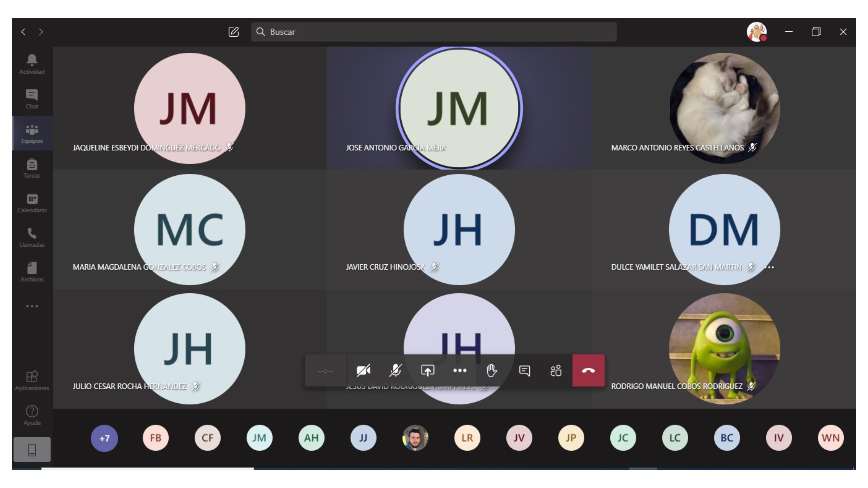The height and width of the screenshot is (488, 868).
Task: Go back with the left arrow
Action: coord(23,32)
